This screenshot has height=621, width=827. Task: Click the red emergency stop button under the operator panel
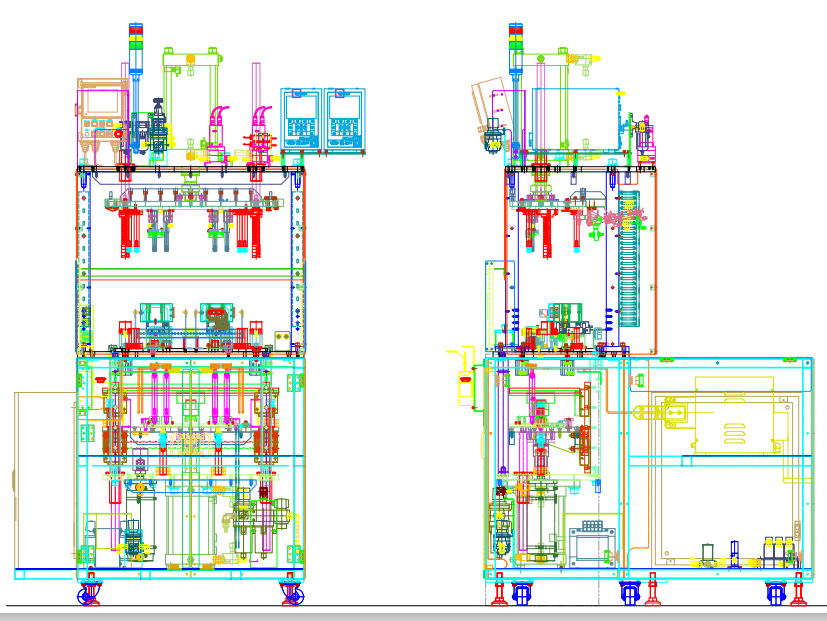click(x=117, y=132)
